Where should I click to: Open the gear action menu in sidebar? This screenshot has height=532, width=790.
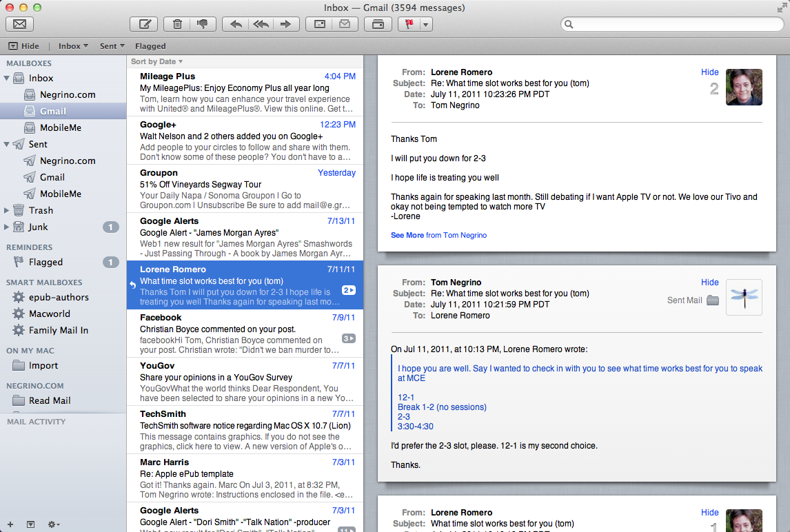point(53,524)
